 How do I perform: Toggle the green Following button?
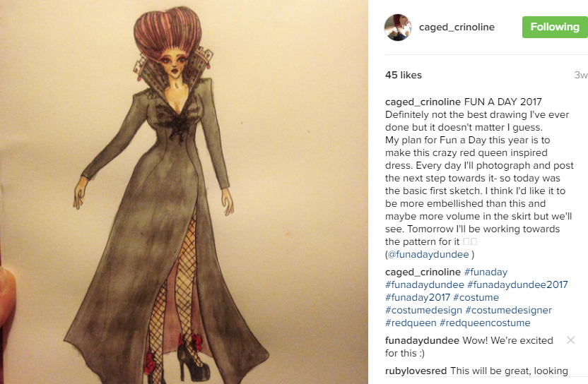click(555, 27)
